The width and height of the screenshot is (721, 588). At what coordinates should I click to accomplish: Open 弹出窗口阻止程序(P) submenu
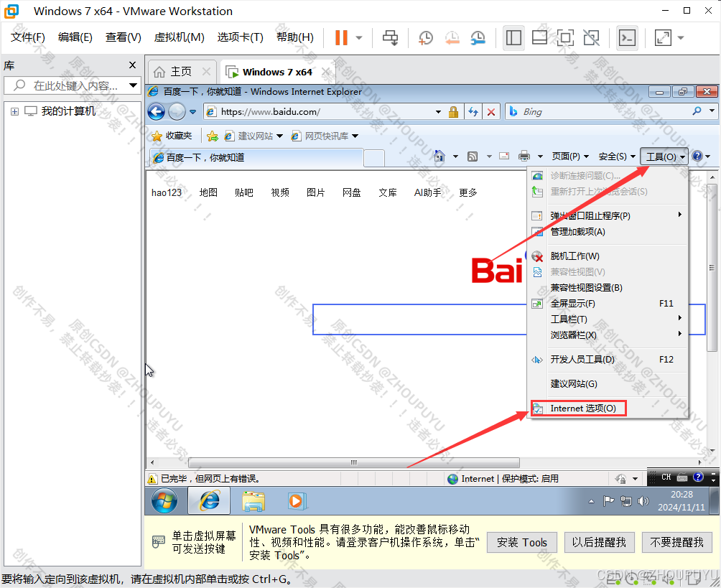tap(590, 215)
